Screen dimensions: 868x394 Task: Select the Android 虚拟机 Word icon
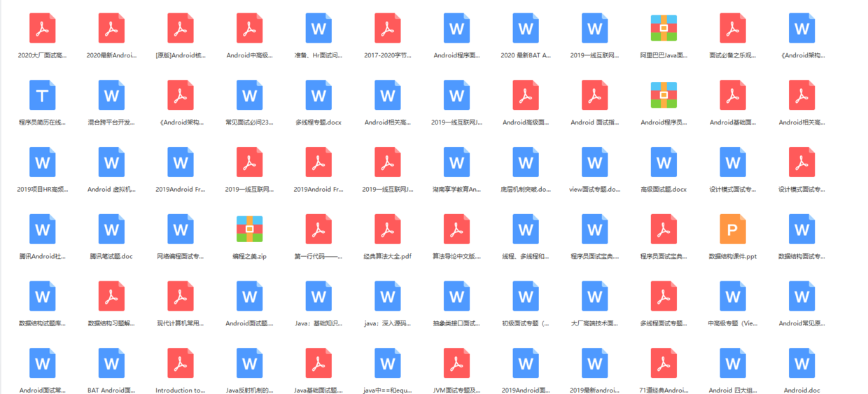pyautogui.click(x=111, y=162)
